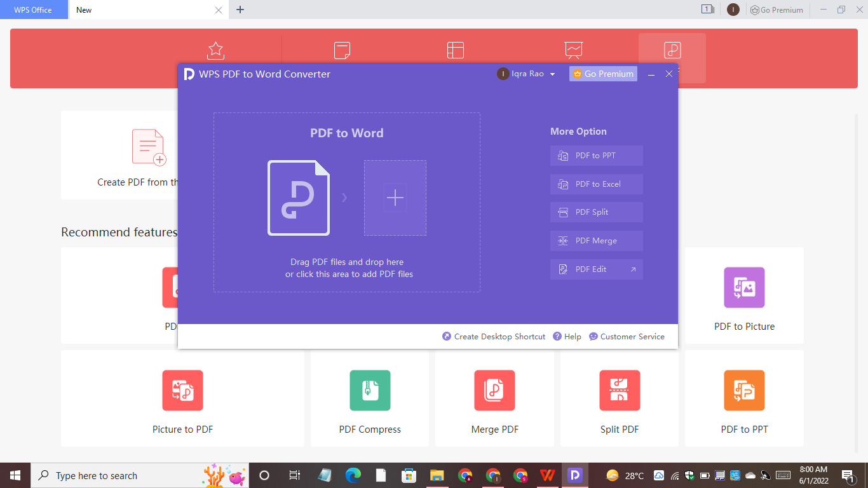Image resolution: width=868 pixels, height=488 pixels.
Task: Open Create PDF card in WPS window
Action: click(x=119, y=155)
